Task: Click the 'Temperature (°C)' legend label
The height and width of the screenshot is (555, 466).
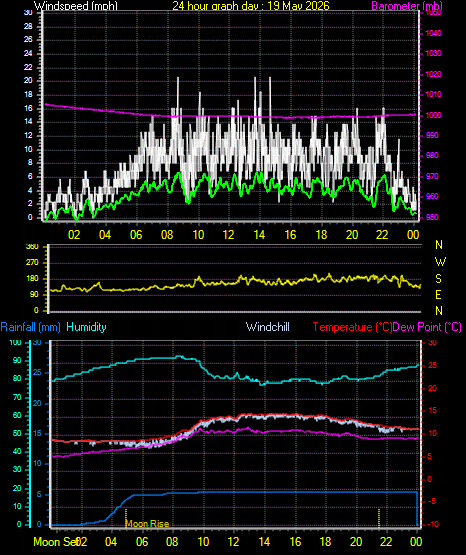Action: 352,327
